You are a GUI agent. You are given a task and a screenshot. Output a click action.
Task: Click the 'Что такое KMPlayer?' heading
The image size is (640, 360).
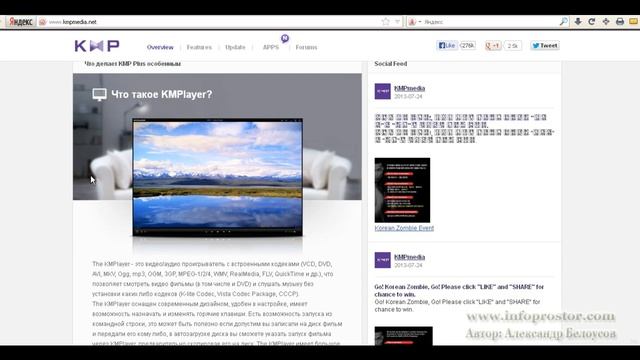click(x=162, y=94)
